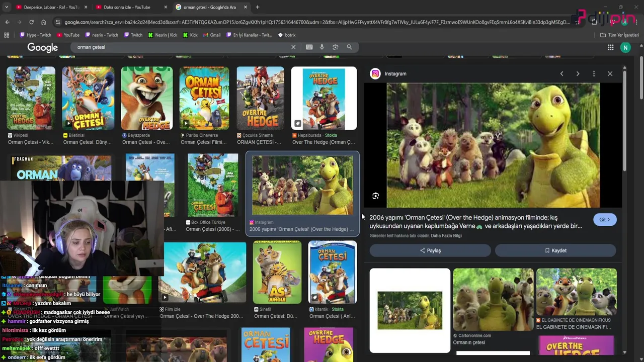Go to the browser home page

pyautogui.click(x=43, y=22)
